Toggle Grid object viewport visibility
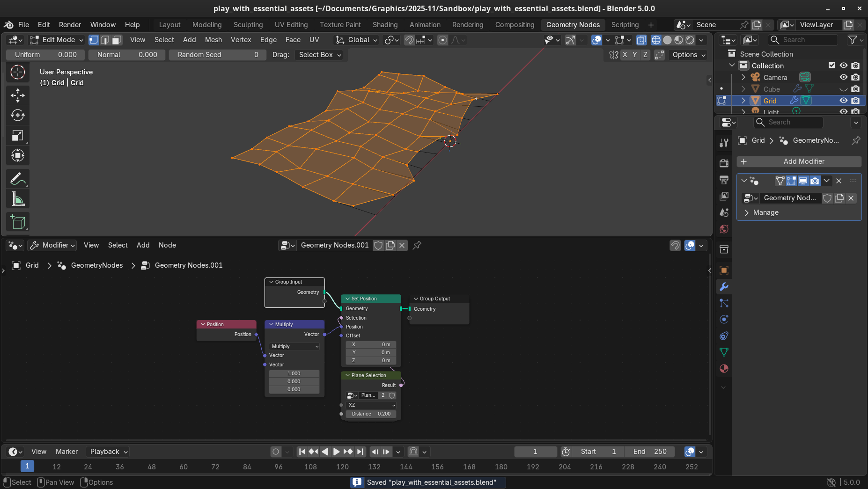This screenshot has width=868, height=489. [843, 101]
